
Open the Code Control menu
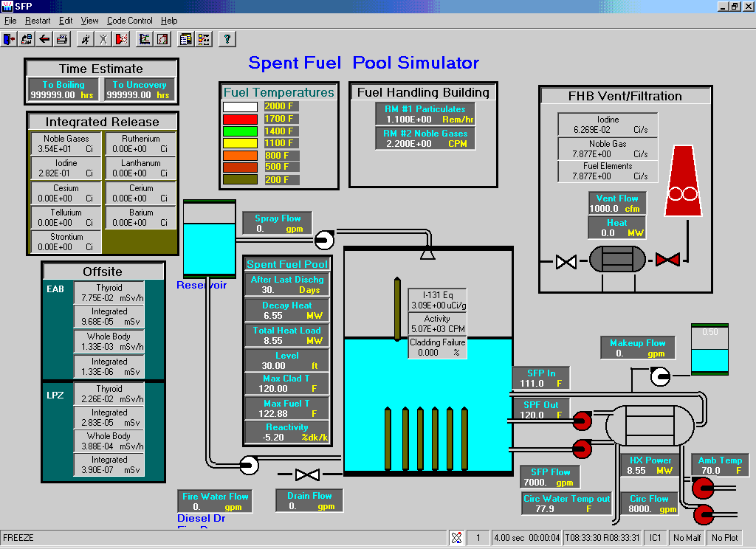click(129, 21)
